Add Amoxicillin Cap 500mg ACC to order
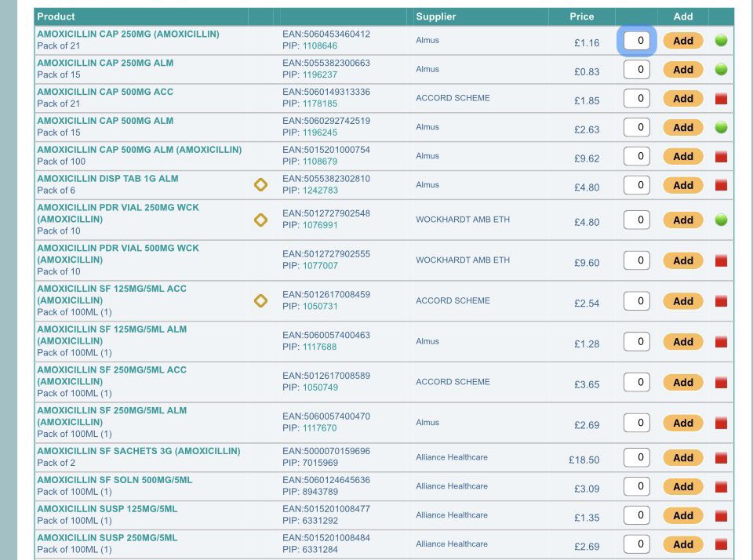Screen dimensions: 753x560 tap(683, 99)
